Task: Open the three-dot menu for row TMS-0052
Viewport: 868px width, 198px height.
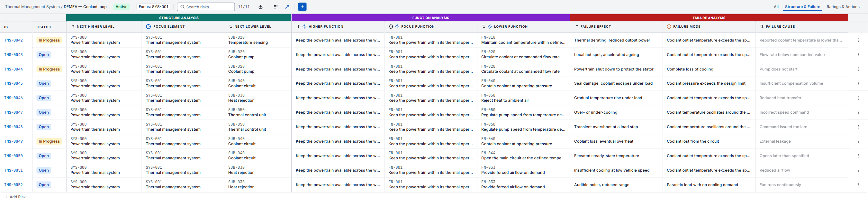Action: coord(858,185)
